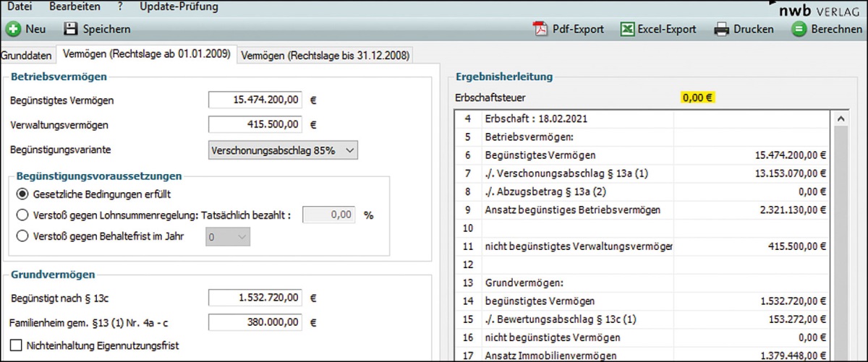Image resolution: width=868 pixels, height=362 pixels.
Task: Click the green Berechnen icon
Action: (799, 30)
